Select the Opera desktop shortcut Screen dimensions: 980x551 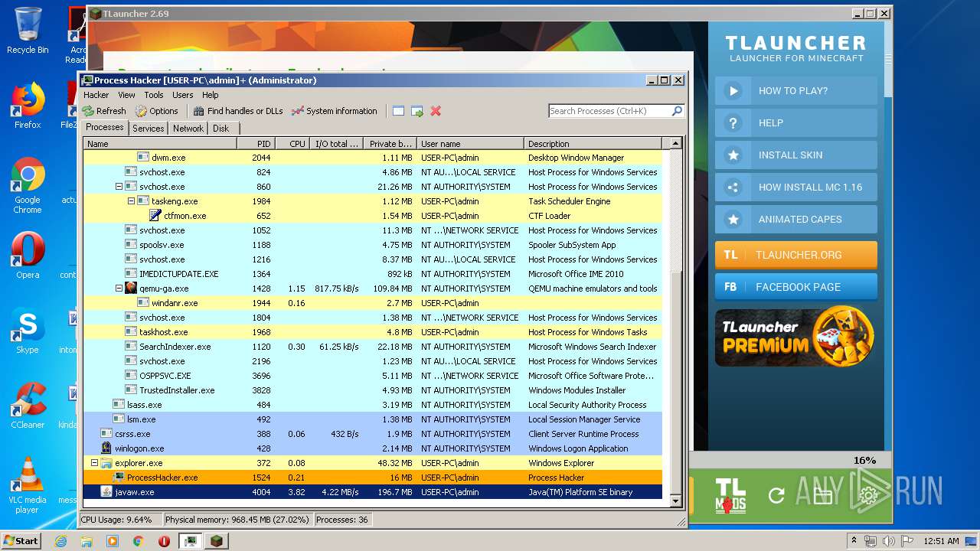point(28,255)
